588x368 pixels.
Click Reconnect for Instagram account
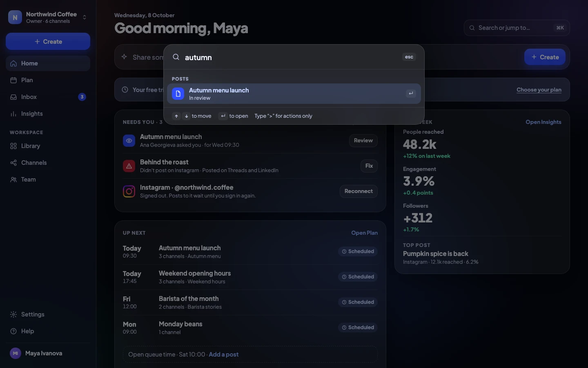(359, 191)
